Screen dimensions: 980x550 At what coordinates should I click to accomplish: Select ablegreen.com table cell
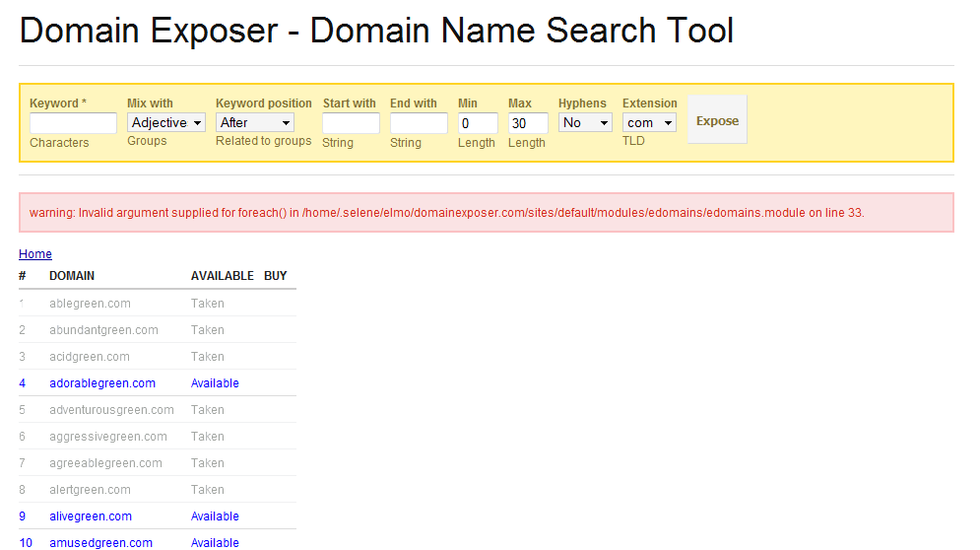(x=90, y=304)
